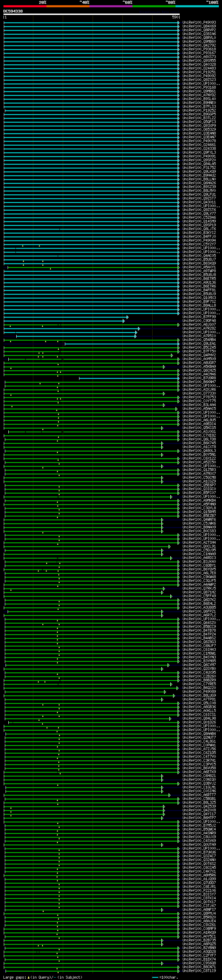Open hit UniRef100_P49093
This screenshot has height=980, width=222.
pos(199,23)
